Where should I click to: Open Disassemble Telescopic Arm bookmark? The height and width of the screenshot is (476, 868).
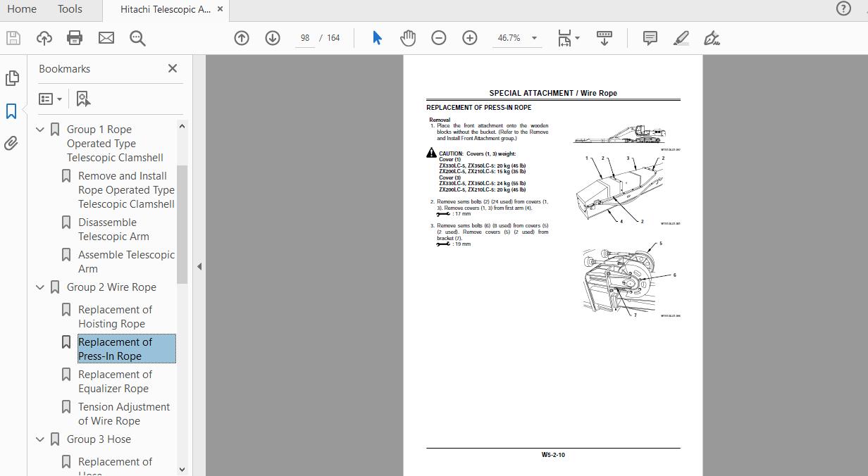pos(113,230)
